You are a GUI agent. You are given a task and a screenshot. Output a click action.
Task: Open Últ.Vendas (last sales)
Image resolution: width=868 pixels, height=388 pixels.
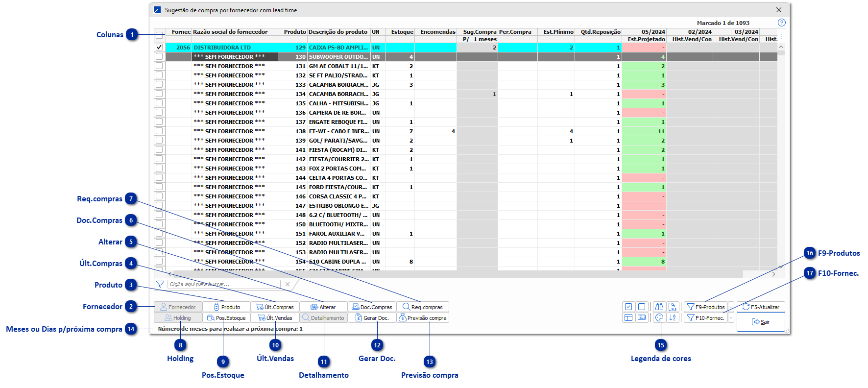point(275,318)
